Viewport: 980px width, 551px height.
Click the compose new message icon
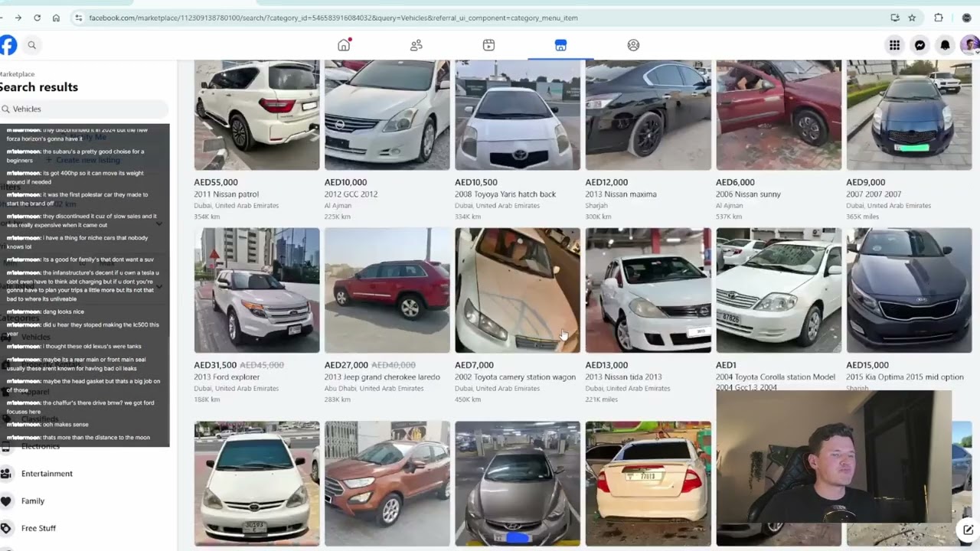[x=968, y=529]
